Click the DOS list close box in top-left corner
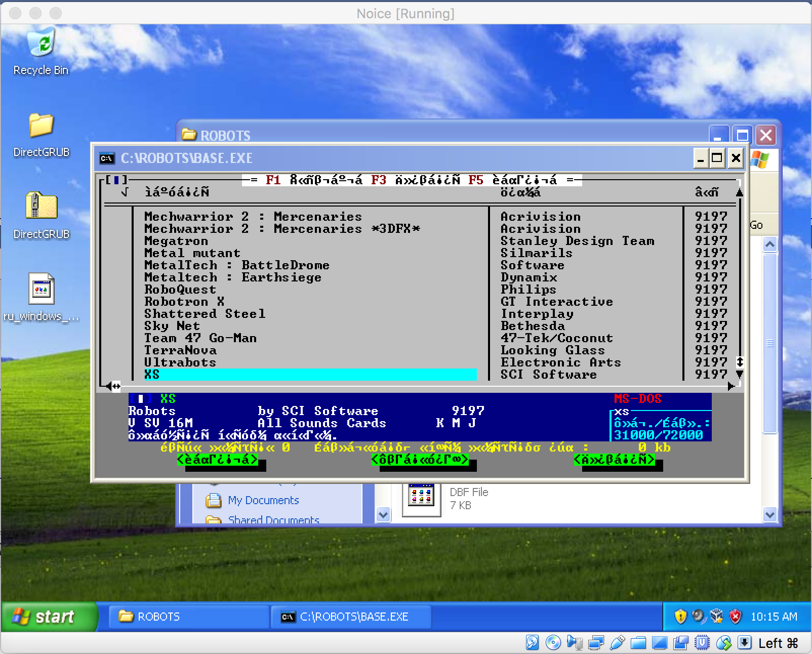812x654 pixels. point(116,180)
